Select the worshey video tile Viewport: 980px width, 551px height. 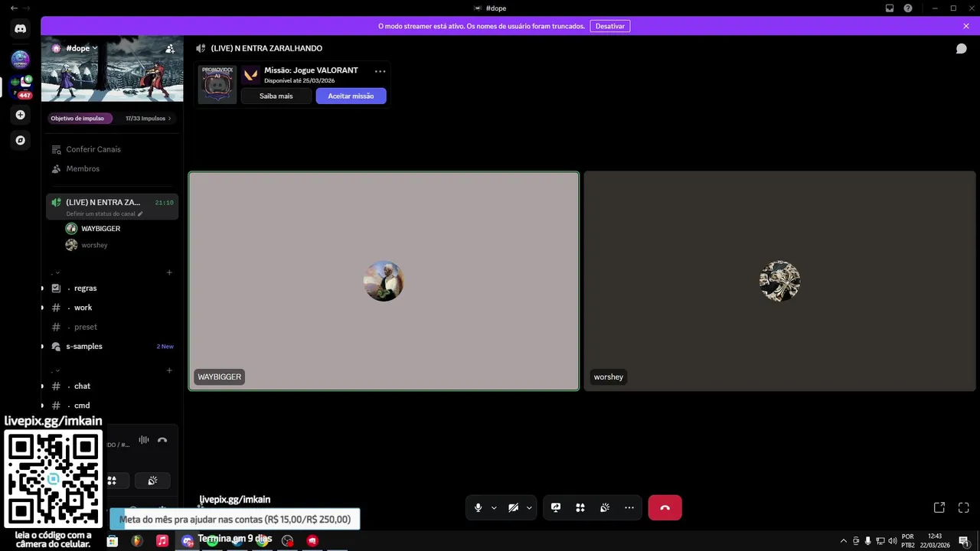779,281
